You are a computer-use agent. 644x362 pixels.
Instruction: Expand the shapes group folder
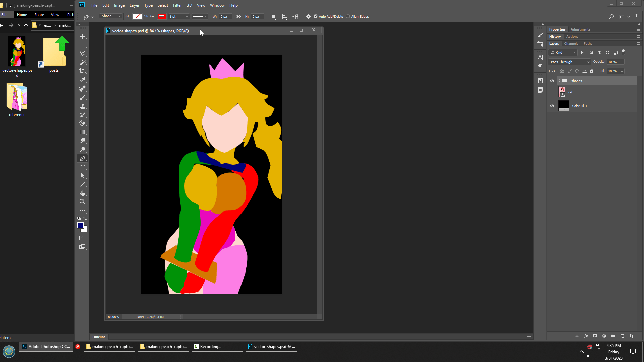pos(559,81)
